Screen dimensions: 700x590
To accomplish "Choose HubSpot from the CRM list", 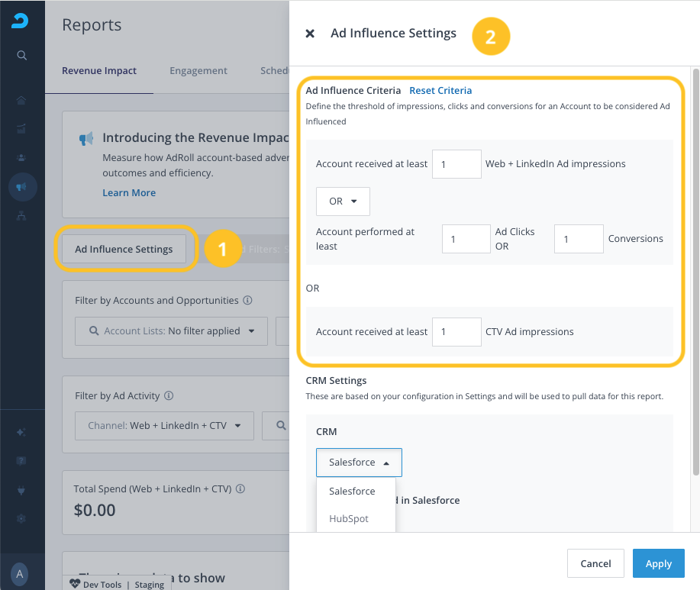I will 349,518.
